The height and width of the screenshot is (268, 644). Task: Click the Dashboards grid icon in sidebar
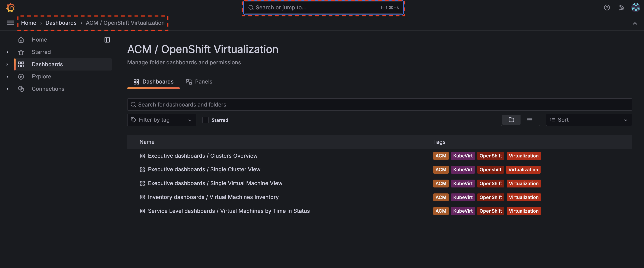pyautogui.click(x=21, y=64)
